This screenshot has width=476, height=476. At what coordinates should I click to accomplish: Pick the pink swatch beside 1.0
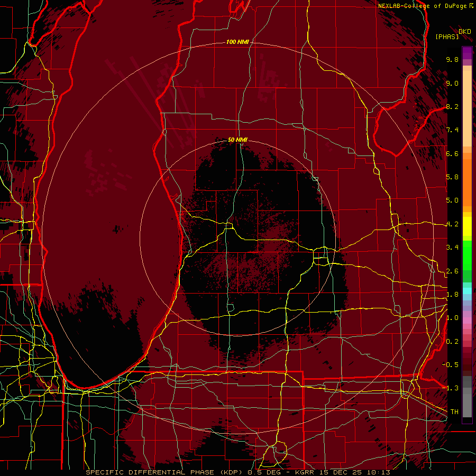coord(467,321)
